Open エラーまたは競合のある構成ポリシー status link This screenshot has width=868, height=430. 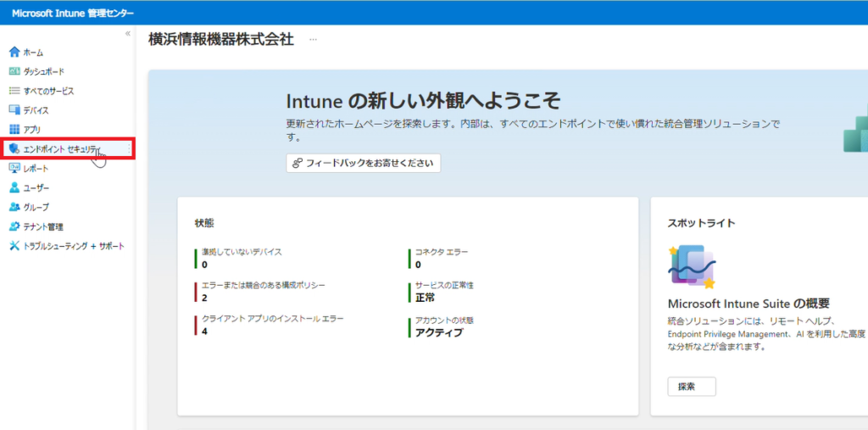coord(264,285)
